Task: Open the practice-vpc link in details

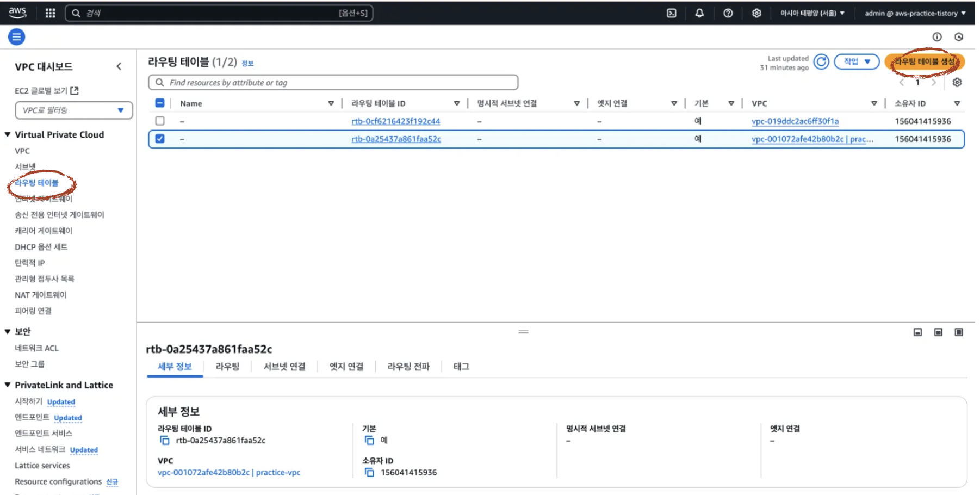Action: pos(229,472)
